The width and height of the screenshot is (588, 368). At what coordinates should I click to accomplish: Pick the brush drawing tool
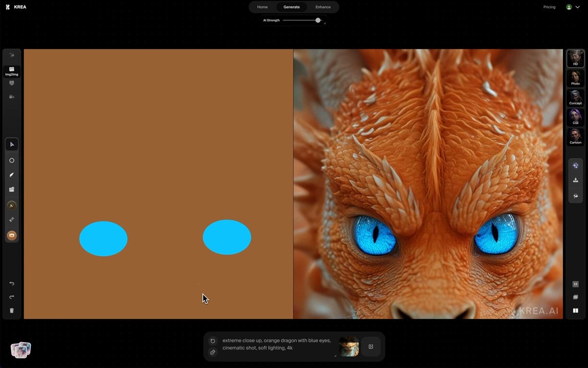click(12, 175)
